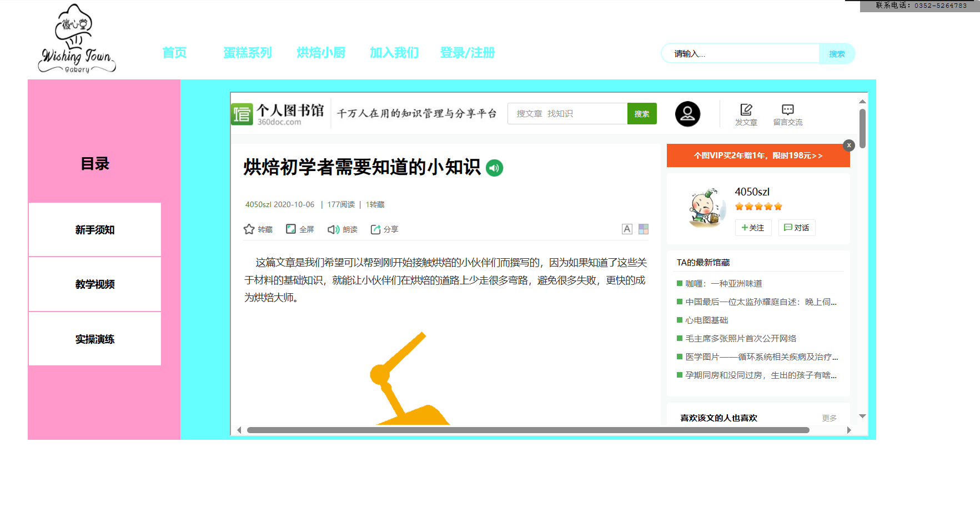
Task: Click the user avatar profile icon
Action: 687,114
